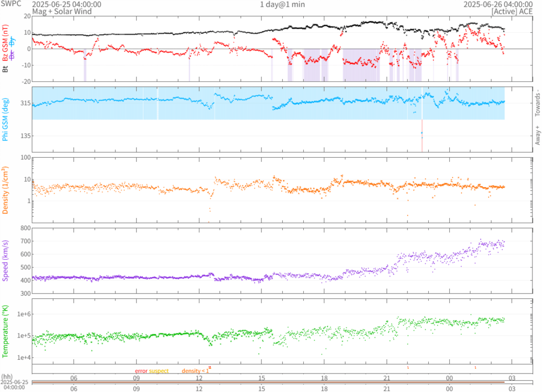Click the Speed (km/s) axis label
This screenshot has height=392, width=542.
pyautogui.click(x=5, y=260)
